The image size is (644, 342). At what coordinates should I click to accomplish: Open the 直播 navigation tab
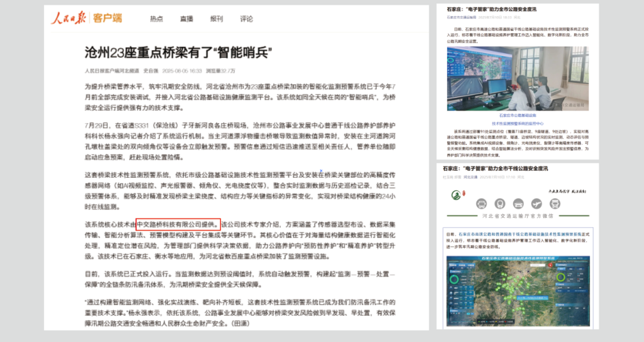coord(187,19)
